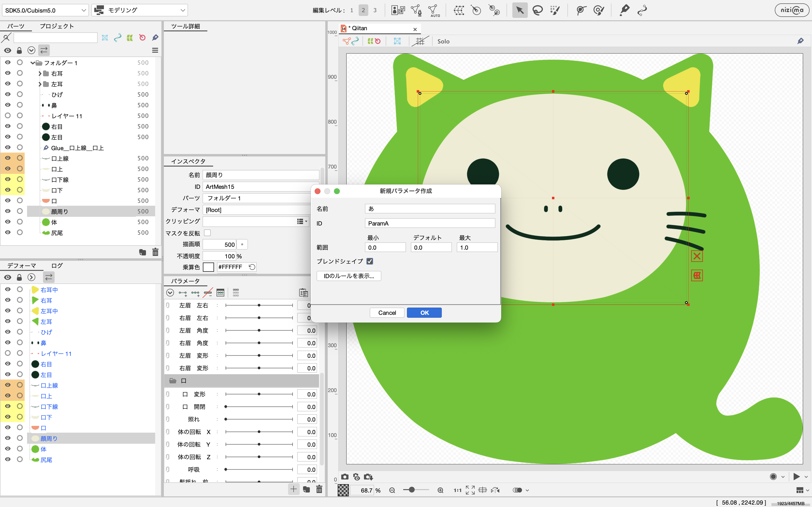Click the nizima logo button
Viewport: 812px width, 507px height.
point(792,10)
